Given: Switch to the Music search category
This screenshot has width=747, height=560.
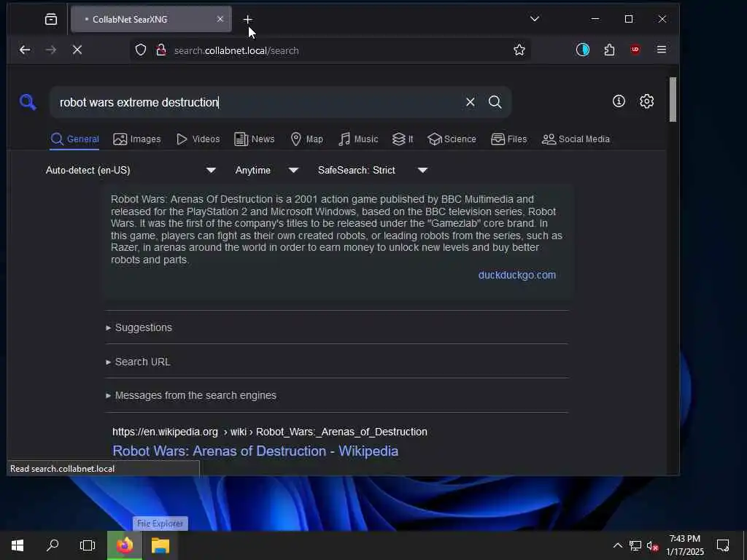Looking at the screenshot, I should point(357,139).
